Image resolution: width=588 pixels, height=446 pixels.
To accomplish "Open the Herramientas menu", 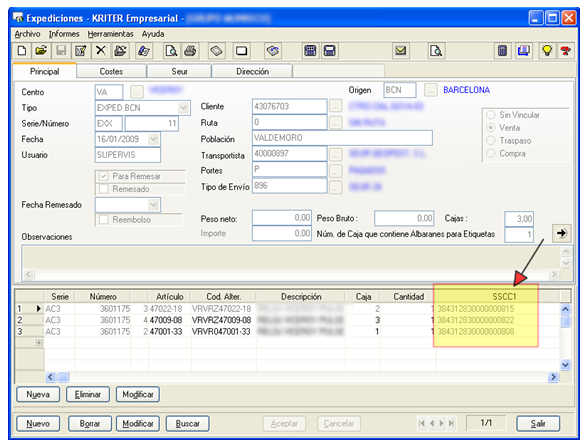I will click(111, 34).
